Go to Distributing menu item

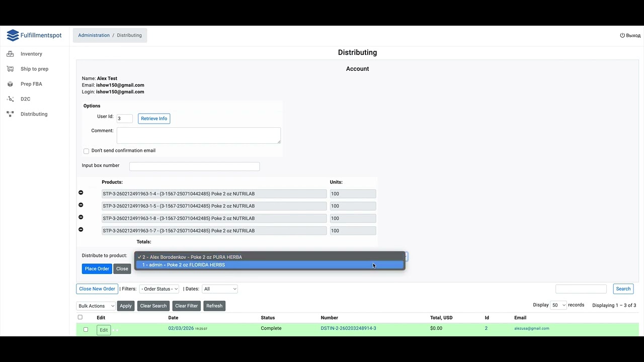[x=34, y=114]
